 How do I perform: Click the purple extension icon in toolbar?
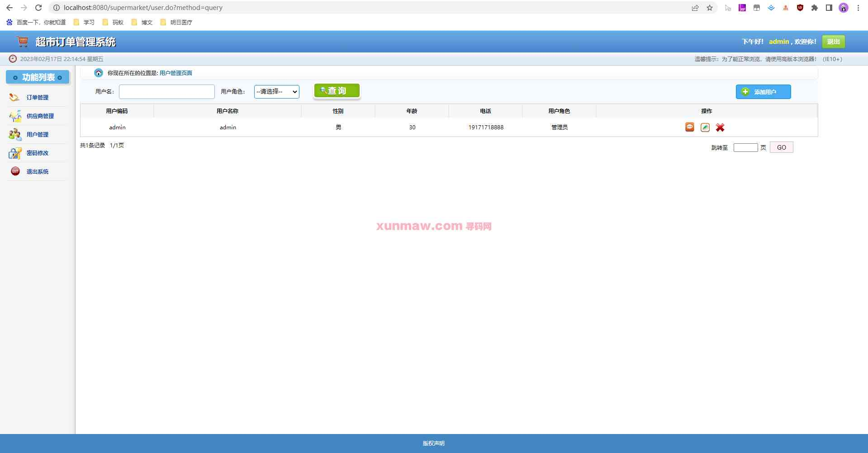tap(742, 8)
